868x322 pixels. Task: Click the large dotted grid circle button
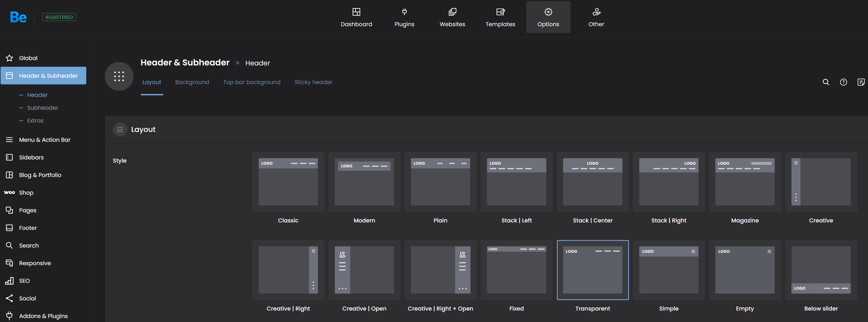119,76
